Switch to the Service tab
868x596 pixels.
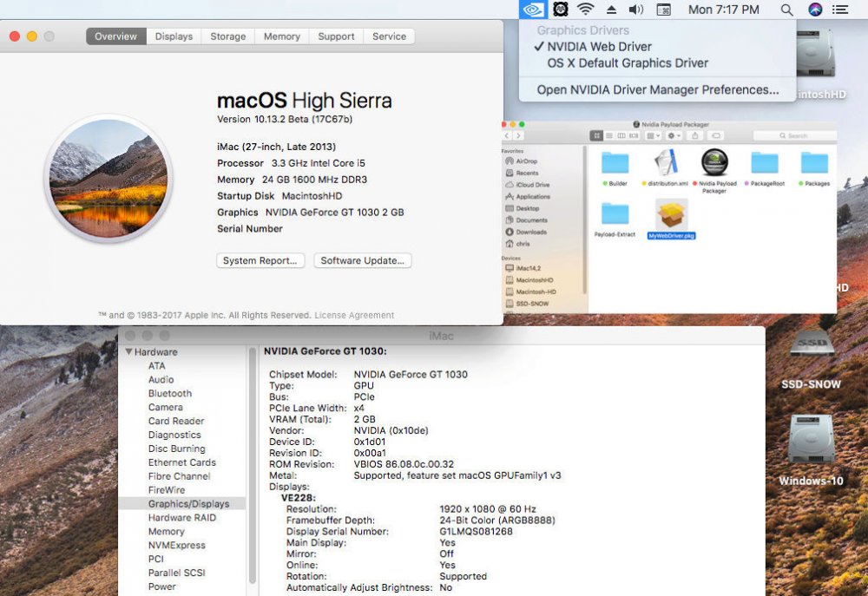[389, 36]
